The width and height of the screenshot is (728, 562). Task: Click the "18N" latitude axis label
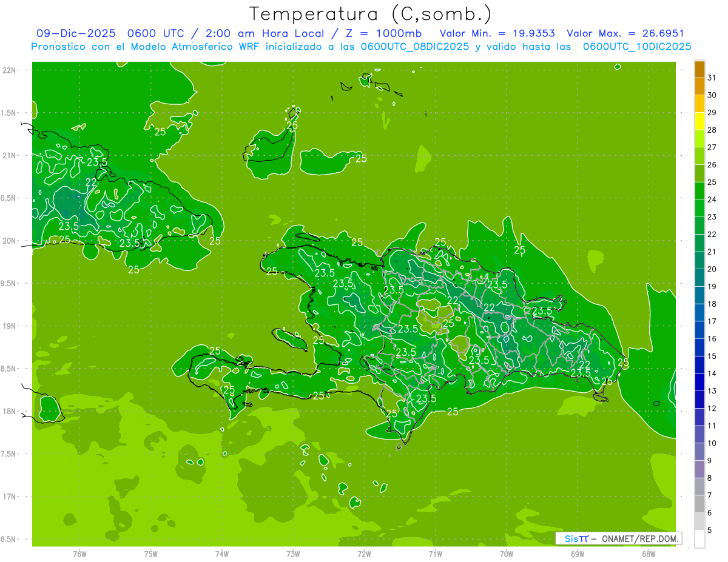click(10, 411)
